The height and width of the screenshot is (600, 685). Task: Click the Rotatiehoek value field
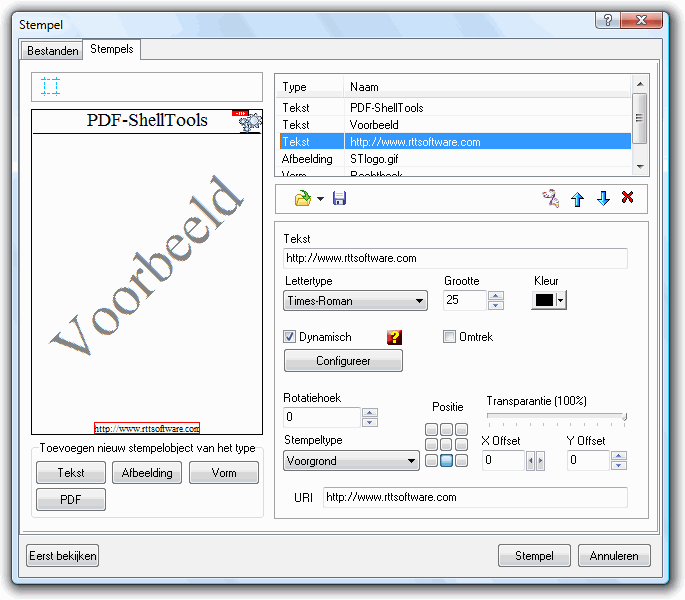322,417
